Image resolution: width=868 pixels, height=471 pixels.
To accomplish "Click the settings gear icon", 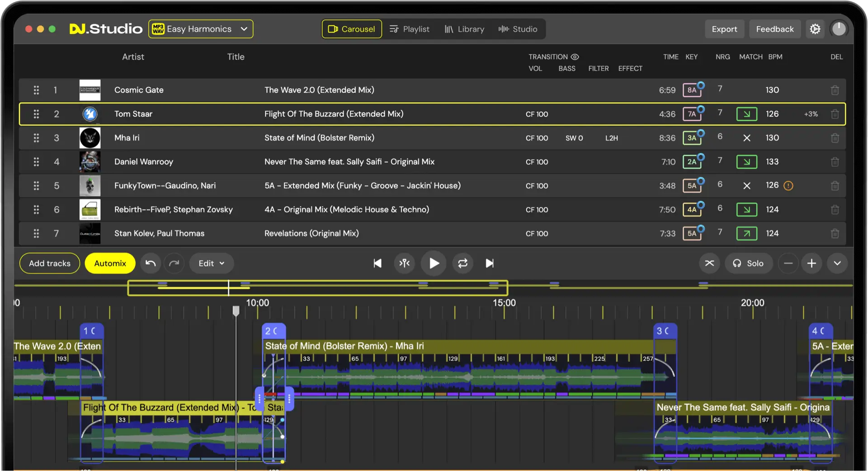I will click(815, 29).
